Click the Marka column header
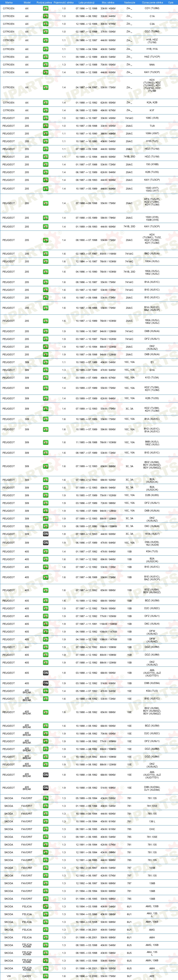 coord(9,2)
